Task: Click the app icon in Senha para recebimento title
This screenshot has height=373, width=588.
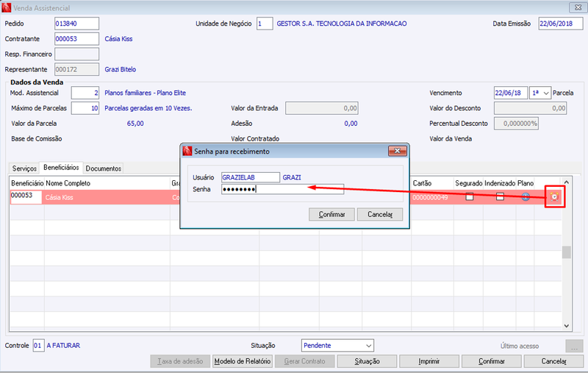Action: pos(187,152)
